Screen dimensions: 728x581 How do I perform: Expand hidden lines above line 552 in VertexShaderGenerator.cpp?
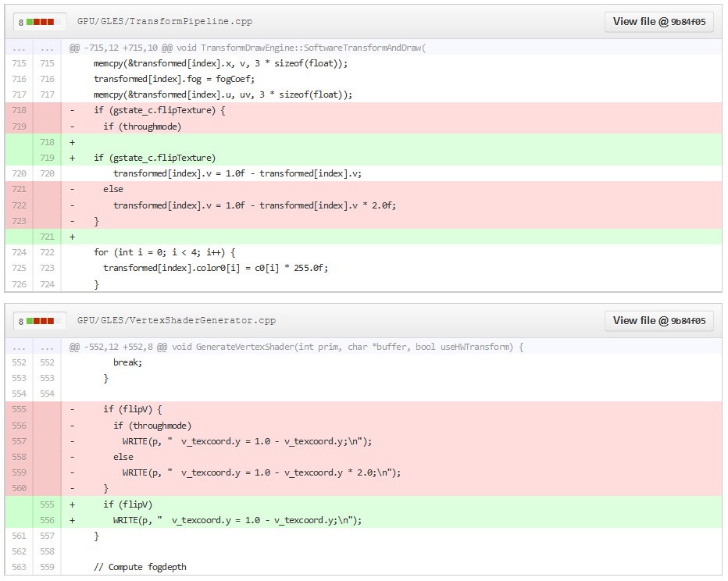pyautogui.click(x=20, y=348)
